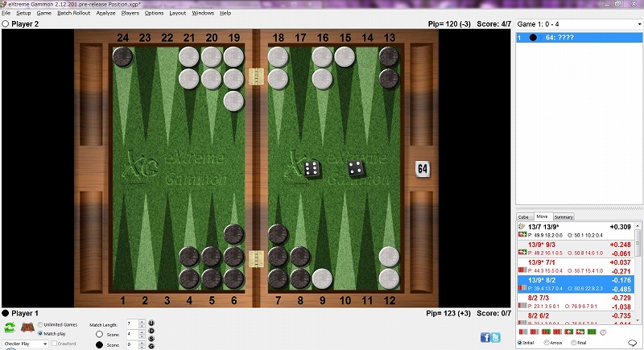Click the round S button
The image size is (644, 350).
[x=151, y=339]
